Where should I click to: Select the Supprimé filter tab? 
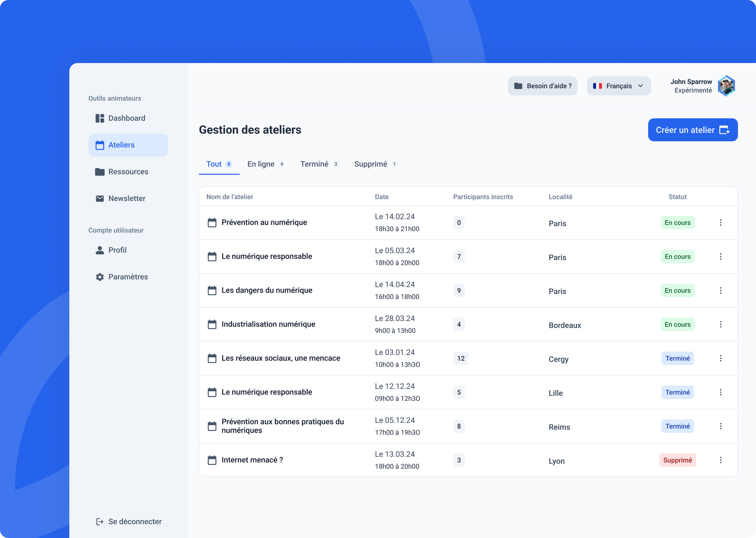(371, 164)
